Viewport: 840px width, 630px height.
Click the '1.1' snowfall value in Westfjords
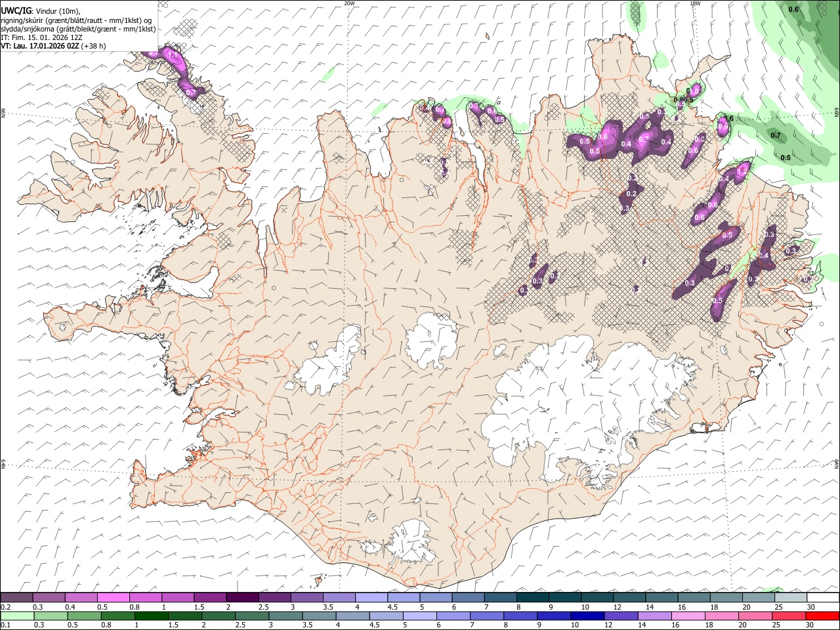[x=173, y=55]
